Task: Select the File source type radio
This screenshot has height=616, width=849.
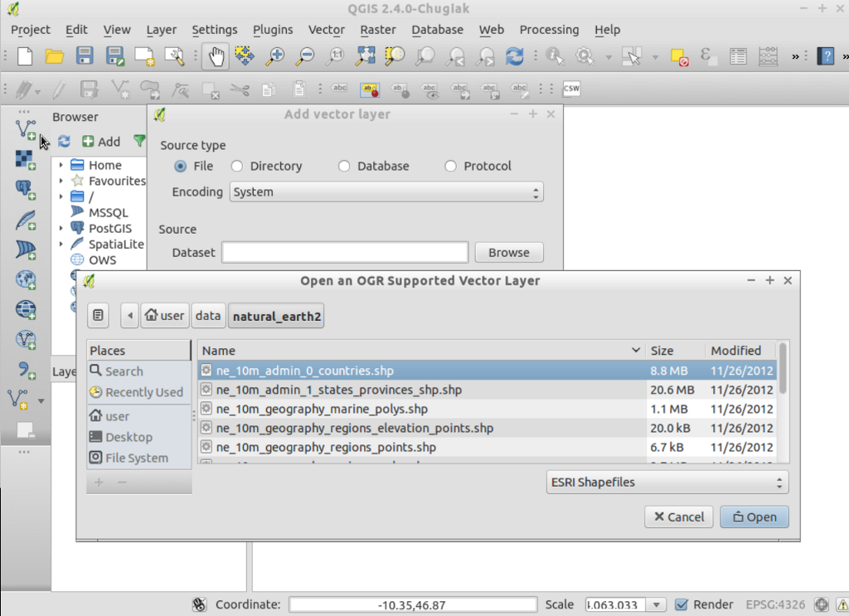Action: pyautogui.click(x=180, y=166)
